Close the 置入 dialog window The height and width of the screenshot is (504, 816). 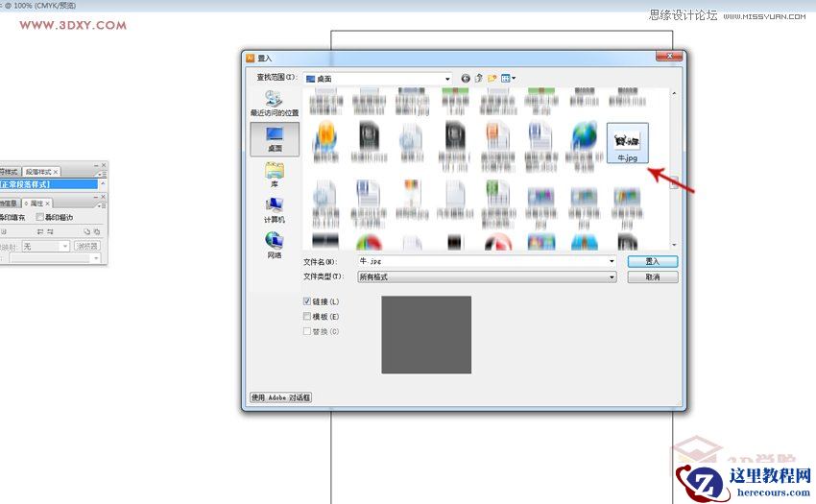pyautogui.click(x=669, y=57)
